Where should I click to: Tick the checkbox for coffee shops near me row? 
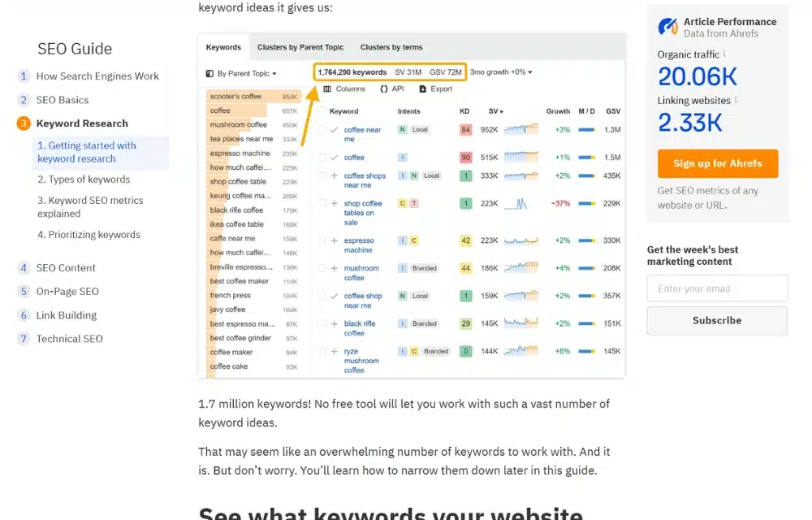click(322, 175)
